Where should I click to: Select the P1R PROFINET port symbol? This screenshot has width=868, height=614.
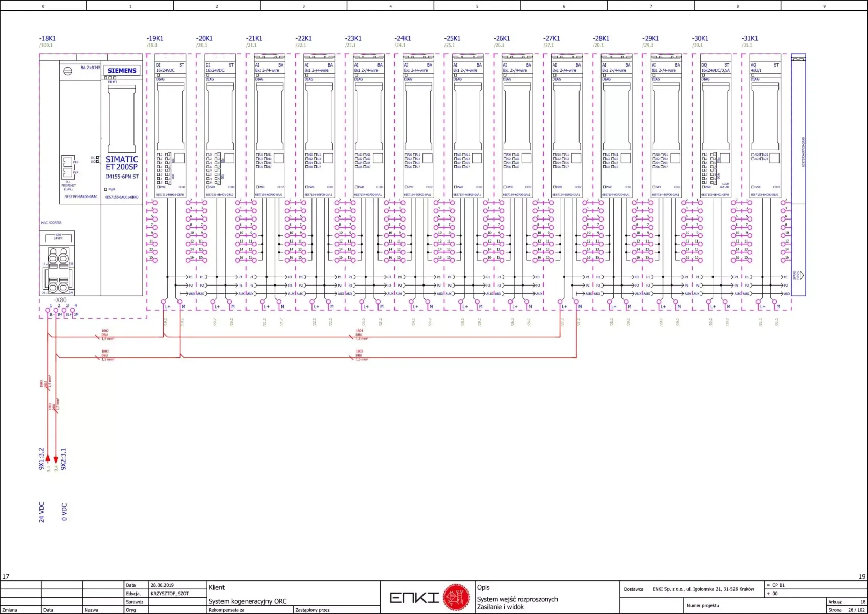[67, 162]
